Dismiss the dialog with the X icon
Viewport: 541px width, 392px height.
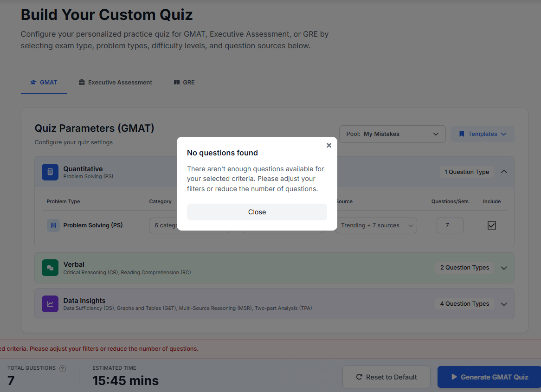[x=329, y=145]
